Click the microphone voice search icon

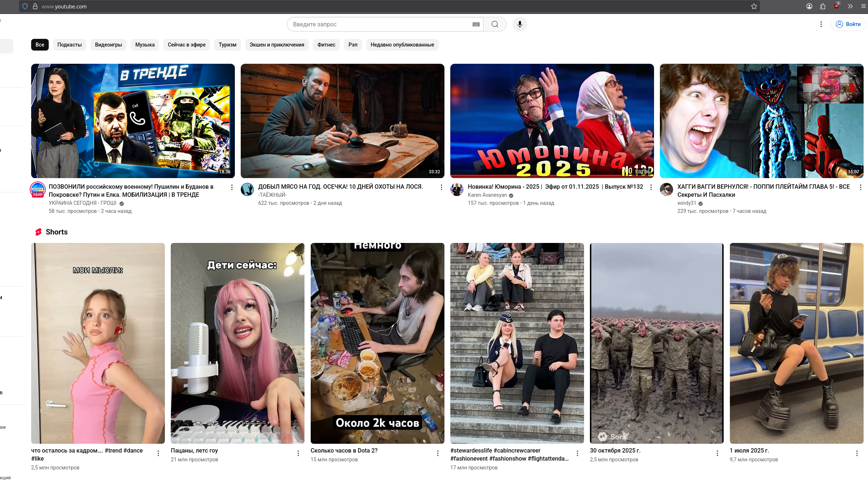coord(520,24)
